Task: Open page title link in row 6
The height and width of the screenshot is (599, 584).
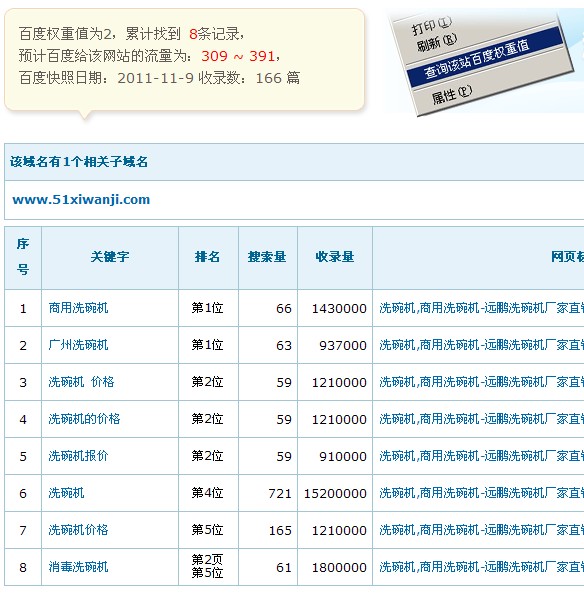Action: click(x=481, y=493)
